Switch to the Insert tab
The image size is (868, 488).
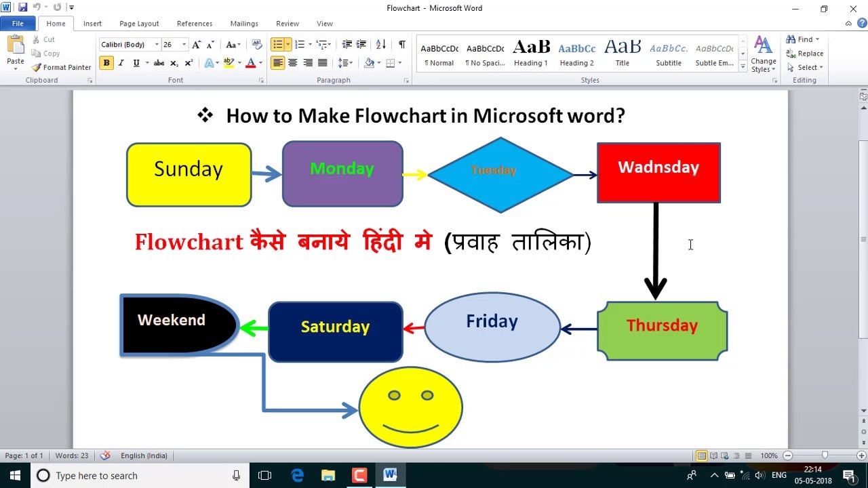point(92,24)
